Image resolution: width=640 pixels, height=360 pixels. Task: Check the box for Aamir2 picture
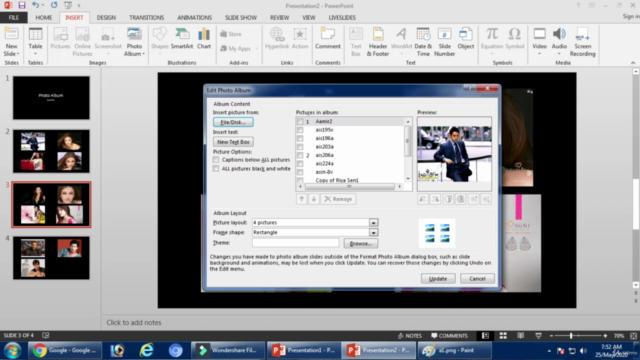[x=300, y=122]
